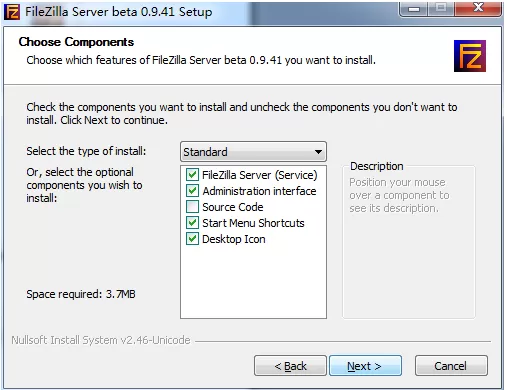Click the Next button
Screen dimensions: 507x390
click(365, 366)
